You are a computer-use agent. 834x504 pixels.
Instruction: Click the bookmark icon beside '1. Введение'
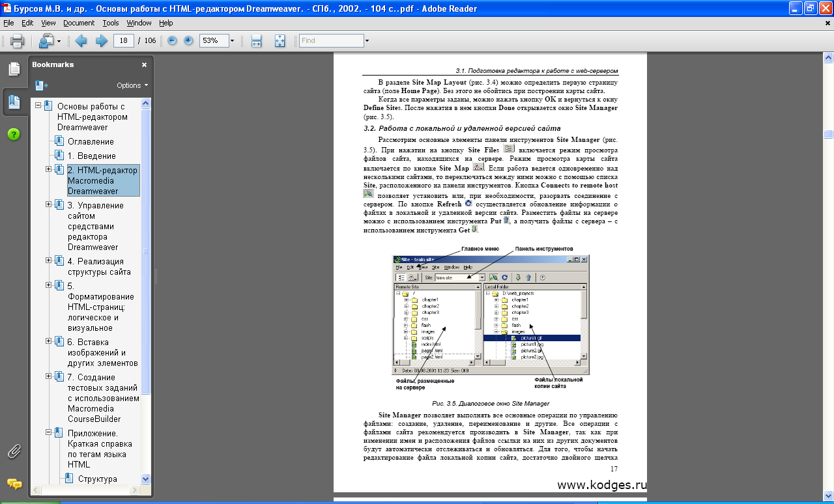coord(59,155)
